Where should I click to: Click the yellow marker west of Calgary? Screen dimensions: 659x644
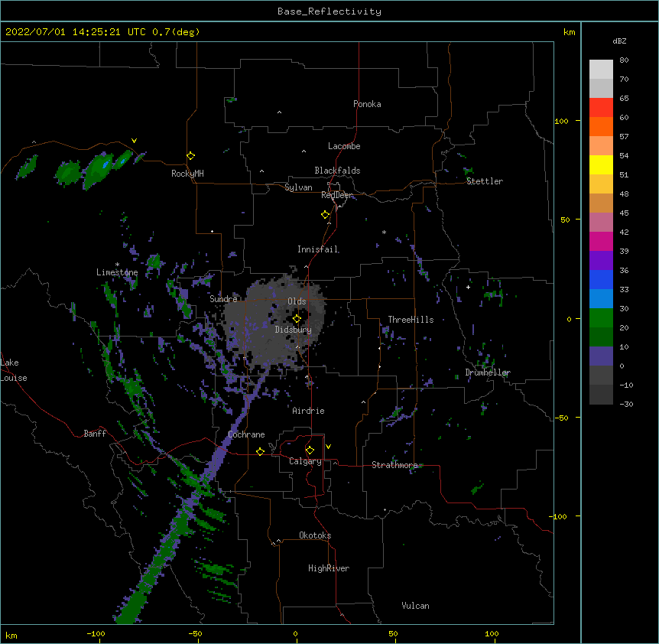[x=260, y=451]
